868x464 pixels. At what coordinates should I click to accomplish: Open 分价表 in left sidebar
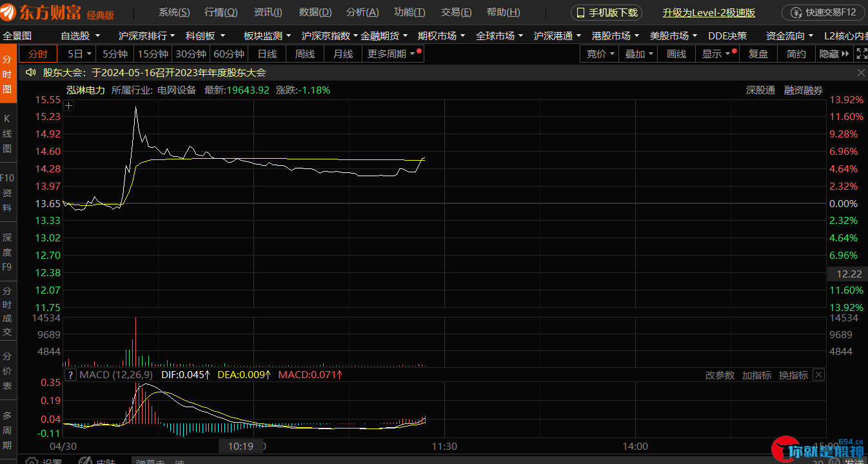(x=8, y=371)
